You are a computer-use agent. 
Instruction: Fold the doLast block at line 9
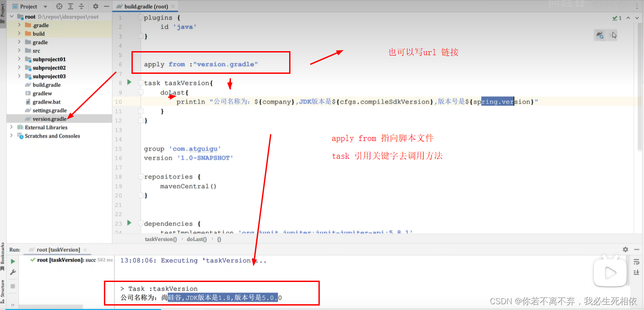[x=141, y=93]
